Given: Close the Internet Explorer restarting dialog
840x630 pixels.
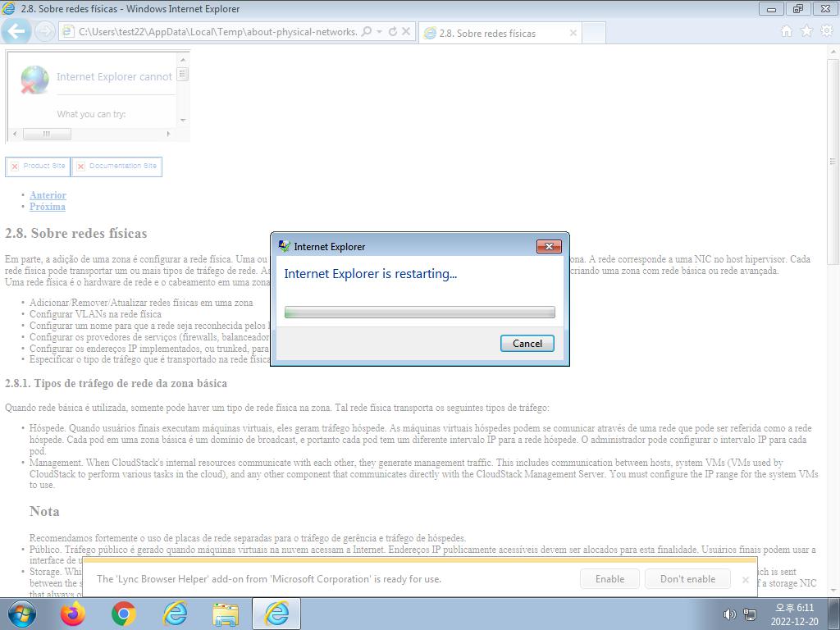Looking at the screenshot, I should (x=549, y=246).
